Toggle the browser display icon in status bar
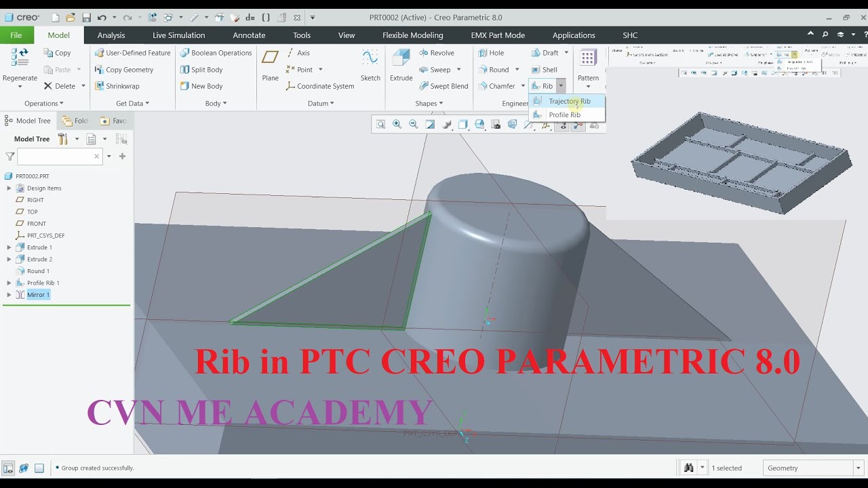Viewport: 868px width, 488px height. click(24, 468)
